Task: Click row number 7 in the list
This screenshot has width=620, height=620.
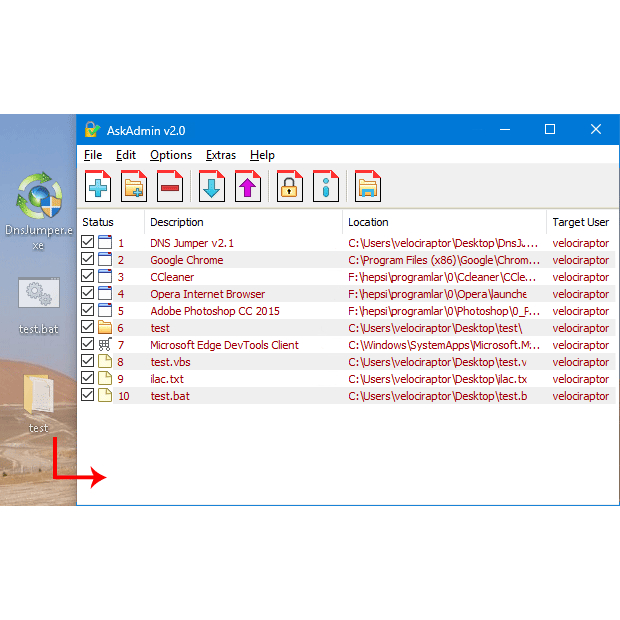Action: click(121, 345)
